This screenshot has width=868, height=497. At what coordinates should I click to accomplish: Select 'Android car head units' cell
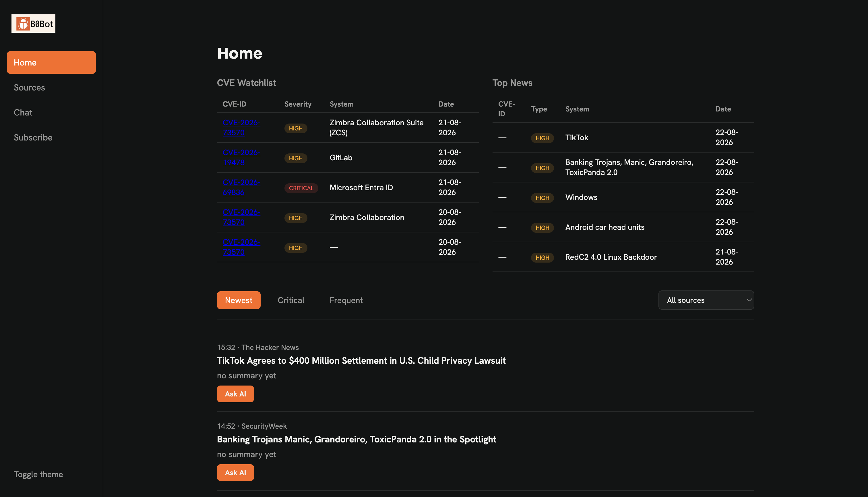pos(605,227)
